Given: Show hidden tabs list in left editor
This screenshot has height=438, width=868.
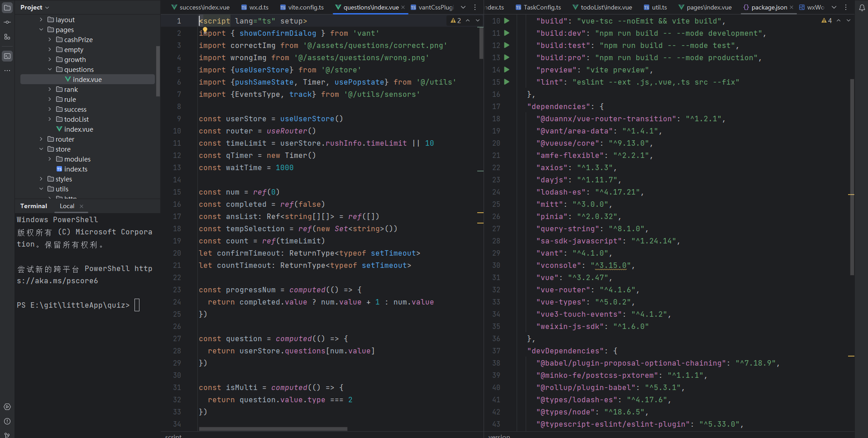Looking at the screenshot, I should click(463, 7).
